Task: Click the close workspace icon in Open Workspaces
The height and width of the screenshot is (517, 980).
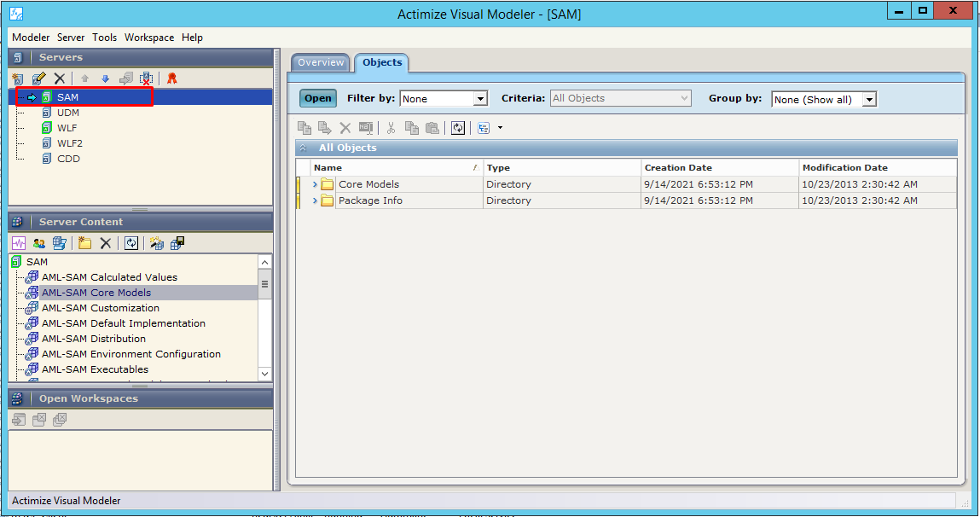Action: 38,420
